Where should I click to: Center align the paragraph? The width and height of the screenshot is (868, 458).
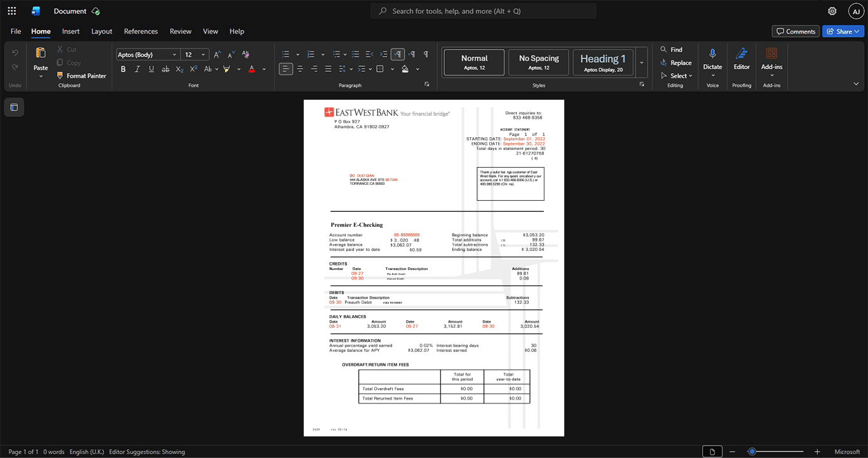[x=300, y=69]
